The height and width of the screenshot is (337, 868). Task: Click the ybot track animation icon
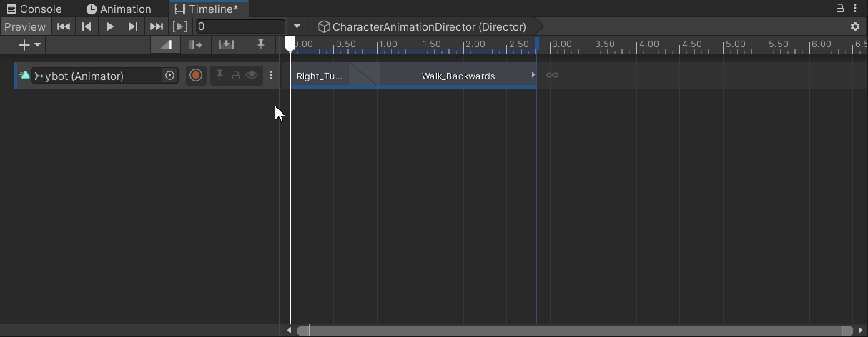pos(25,75)
